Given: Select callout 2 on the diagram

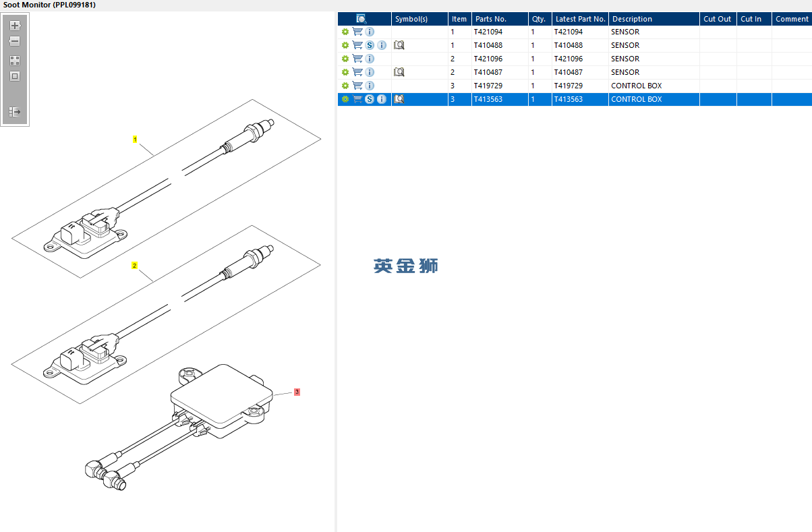Looking at the screenshot, I should click(134, 266).
